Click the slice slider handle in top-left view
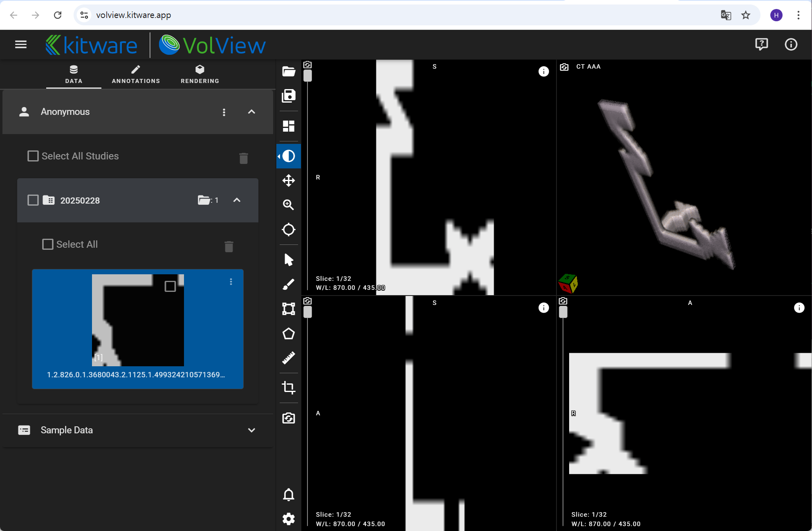The height and width of the screenshot is (531, 812). (x=308, y=76)
